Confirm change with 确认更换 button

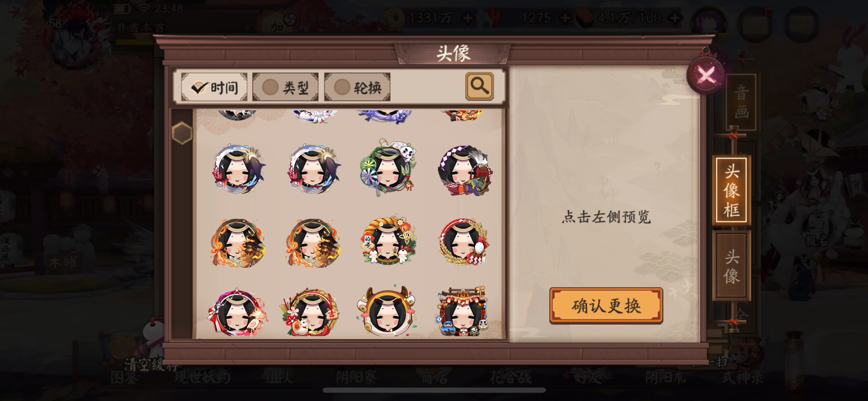(x=606, y=306)
